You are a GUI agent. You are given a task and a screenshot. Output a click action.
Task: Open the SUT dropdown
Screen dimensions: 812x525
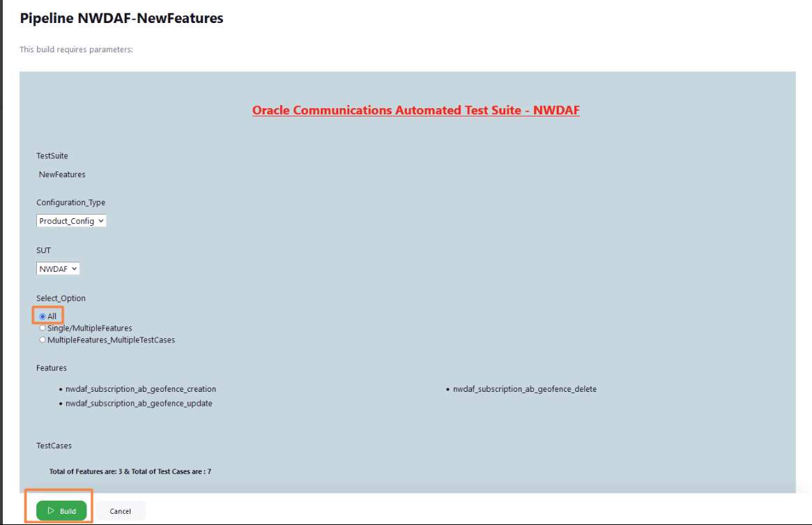coord(58,268)
